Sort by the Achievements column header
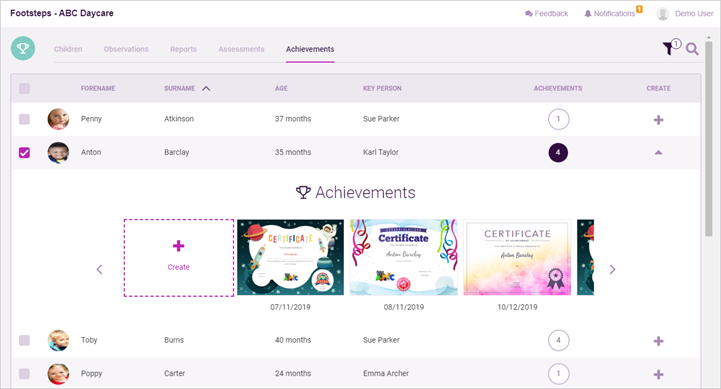 click(558, 88)
